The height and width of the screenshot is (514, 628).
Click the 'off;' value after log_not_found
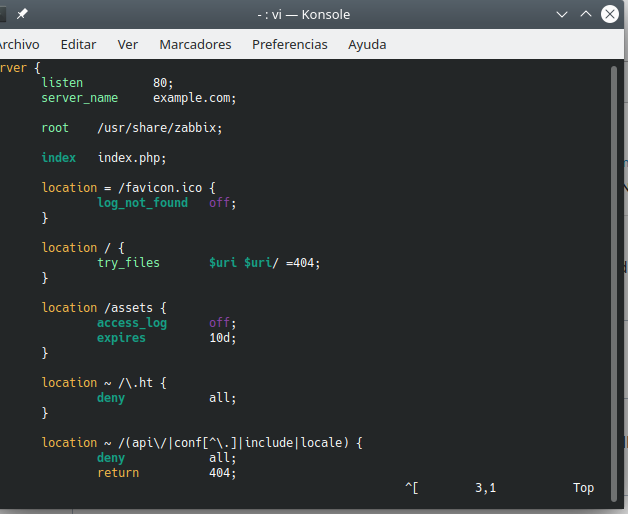tap(223, 203)
